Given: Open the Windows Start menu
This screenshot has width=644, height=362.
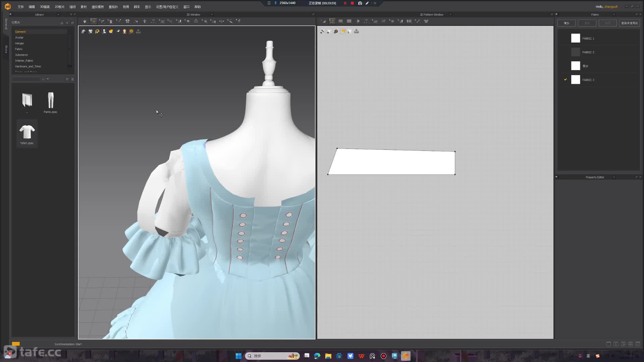Looking at the screenshot, I should pyautogui.click(x=238, y=356).
